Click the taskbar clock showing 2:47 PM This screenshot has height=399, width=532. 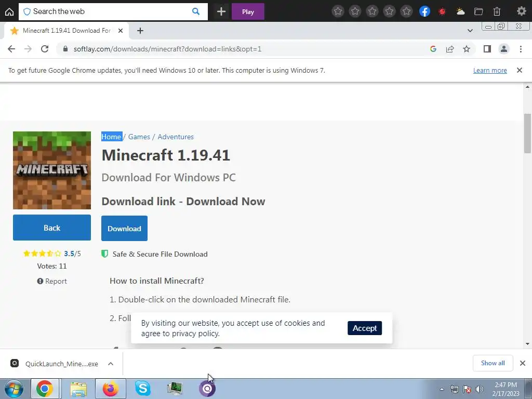coord(506,389)
